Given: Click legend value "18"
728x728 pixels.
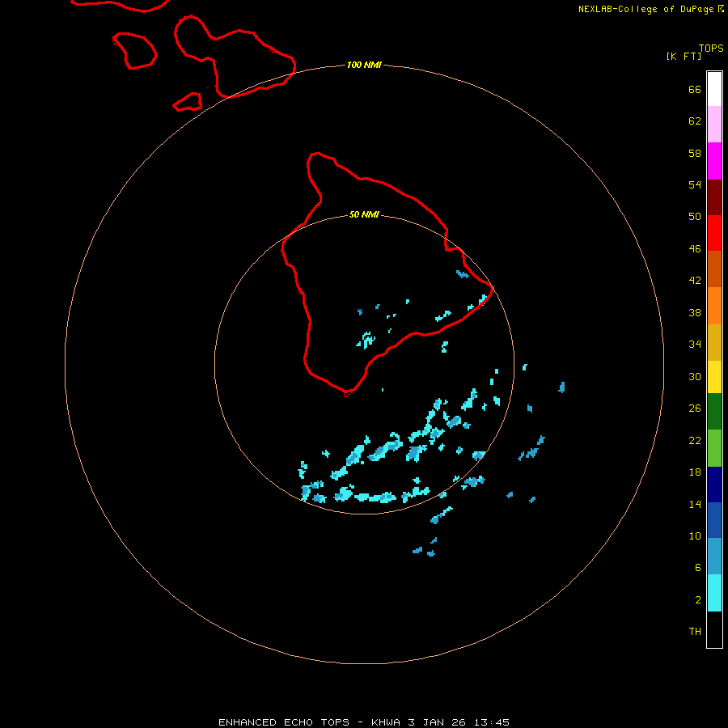Looking at the screenshot, I should click(x=695, y=472).
